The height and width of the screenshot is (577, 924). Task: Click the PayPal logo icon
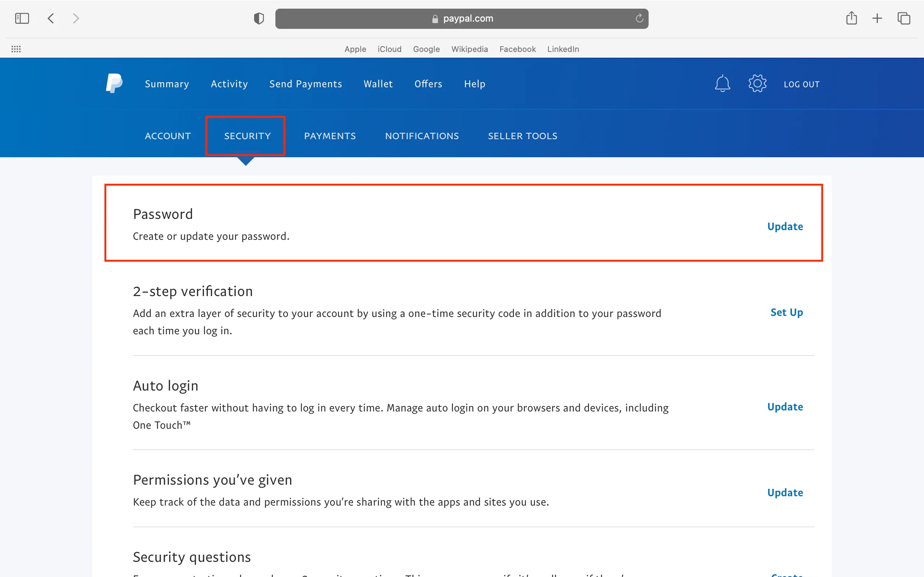pyautogui.click(x=114, y=83)
